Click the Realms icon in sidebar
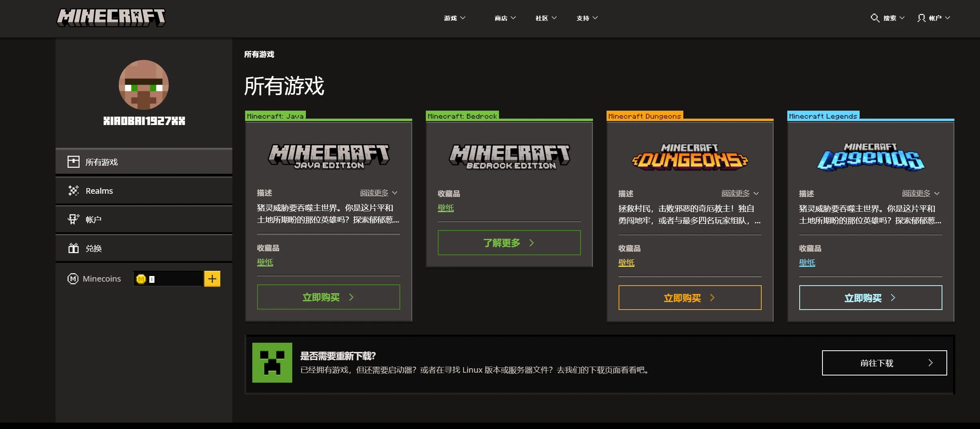Screen dimensions: 980x429 (74, 191)
